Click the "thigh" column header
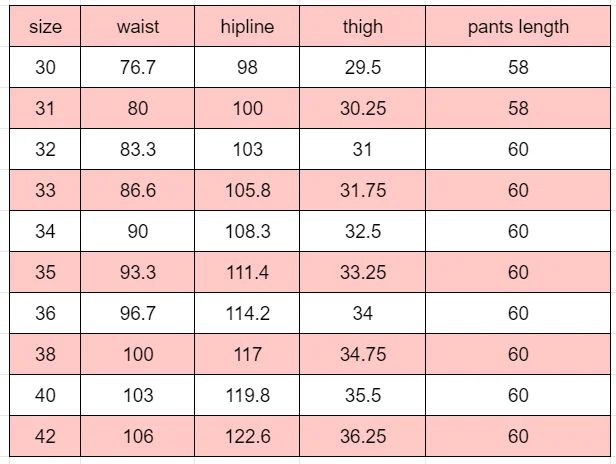Screen dimensions: 616x464 362,27
